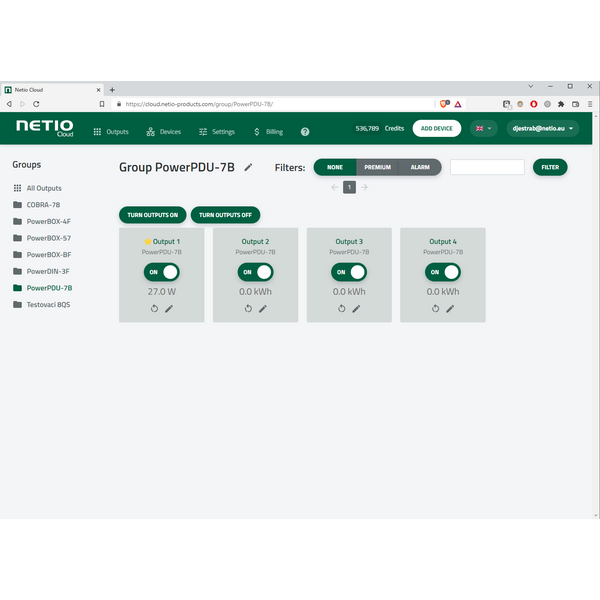The image size is (600, 600).
Task: Switch off Output 4 toggle
Action: [x=443, y=272]
